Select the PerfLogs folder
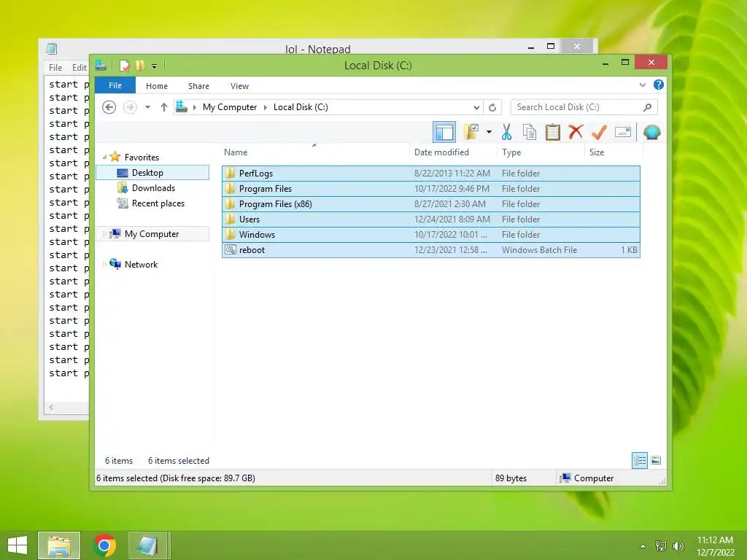Screen dimensions: 747x560 click(431, 174)
